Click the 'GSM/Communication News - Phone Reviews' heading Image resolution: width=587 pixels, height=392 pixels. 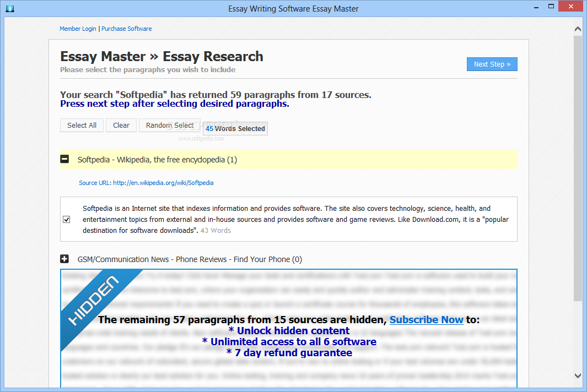tap(190, 259)
